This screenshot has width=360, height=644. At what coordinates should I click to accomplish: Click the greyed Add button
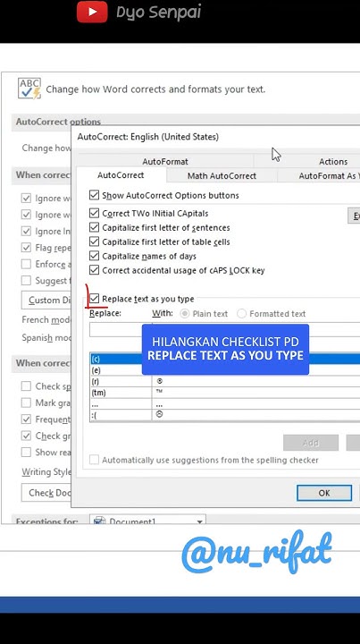coord(310,443)
